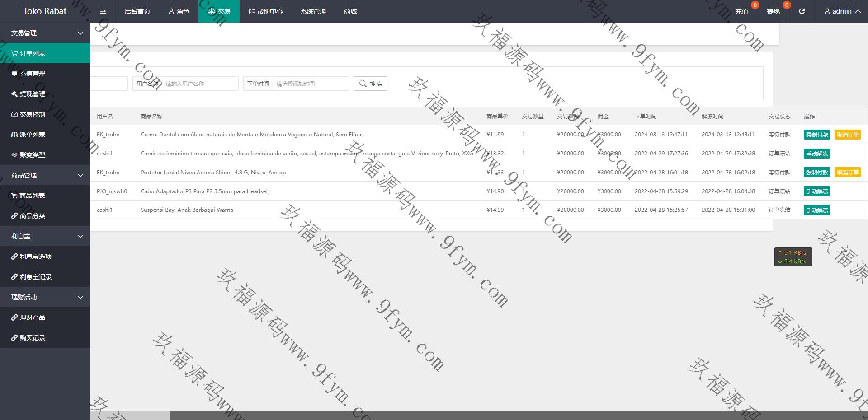Image resolution: width=868 pixels, height=420 pixels.
Task: Expand the admin user dropdown
Action: [x=842, y=11]
